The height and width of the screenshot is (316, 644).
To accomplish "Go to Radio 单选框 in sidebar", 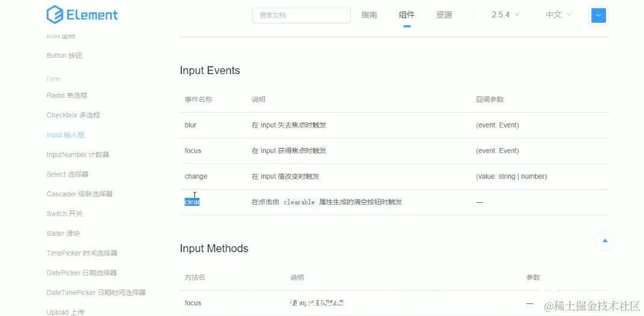I will tap(67, 95).
